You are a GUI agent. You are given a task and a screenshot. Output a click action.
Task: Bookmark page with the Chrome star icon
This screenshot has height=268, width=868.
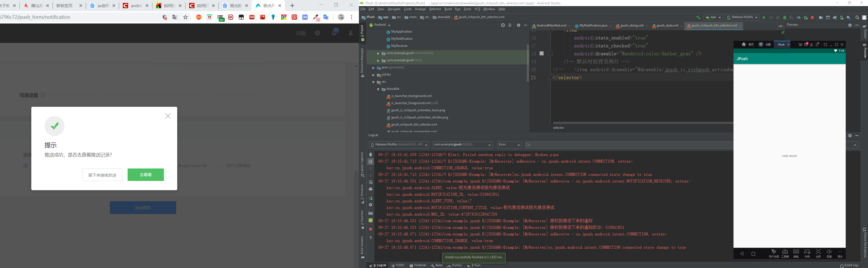coord(185,17)
